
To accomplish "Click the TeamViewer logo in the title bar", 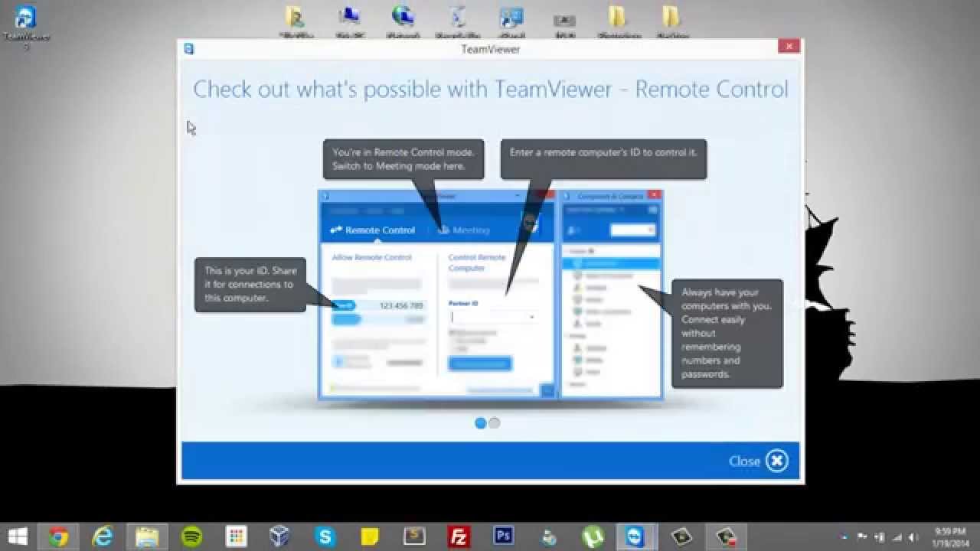I will coord(189,49).
